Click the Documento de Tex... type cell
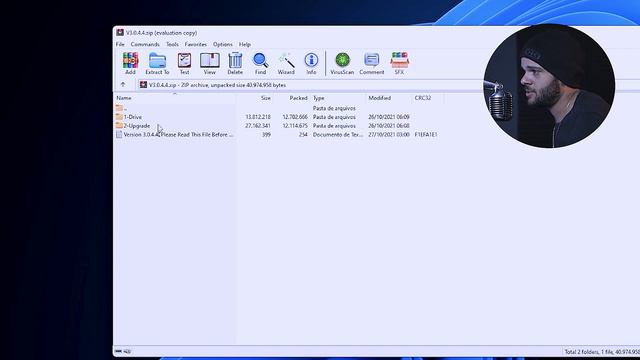The image size is (640, 360). coord(338,134)
